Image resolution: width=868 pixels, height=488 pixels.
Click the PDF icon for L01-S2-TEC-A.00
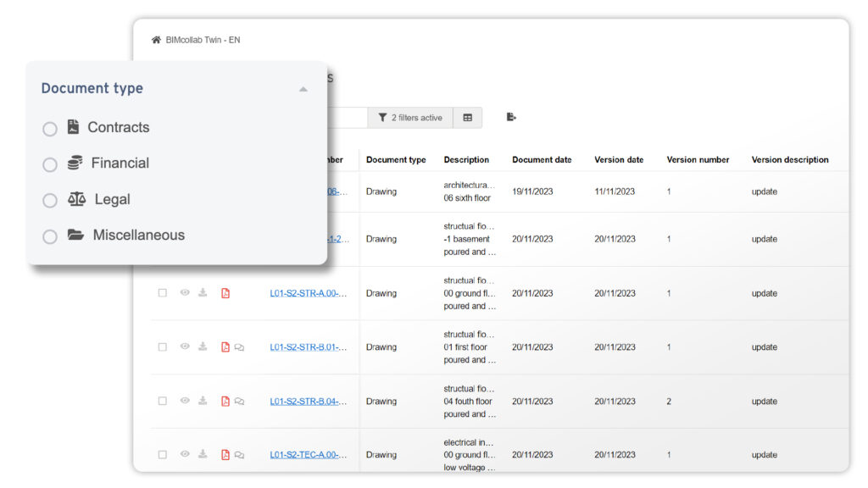pyautogui.click(x=225, y=455)
